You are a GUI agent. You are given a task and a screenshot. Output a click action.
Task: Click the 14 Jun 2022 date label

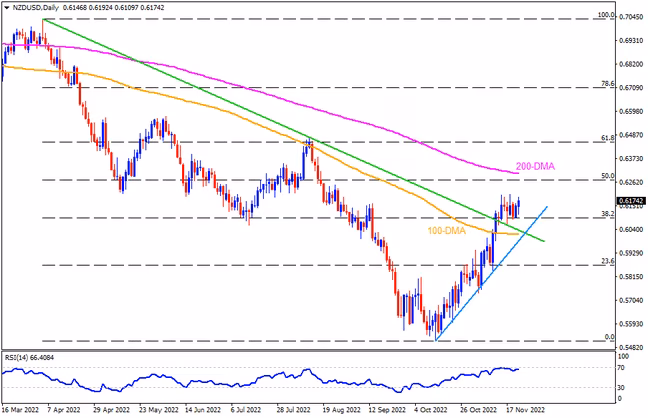[203, 410]
